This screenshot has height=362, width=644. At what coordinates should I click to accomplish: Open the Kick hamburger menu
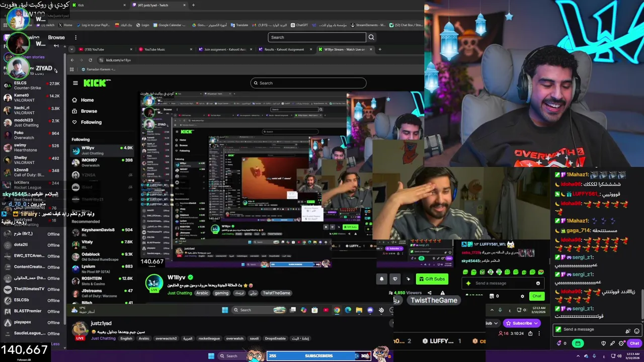(75, 83)
